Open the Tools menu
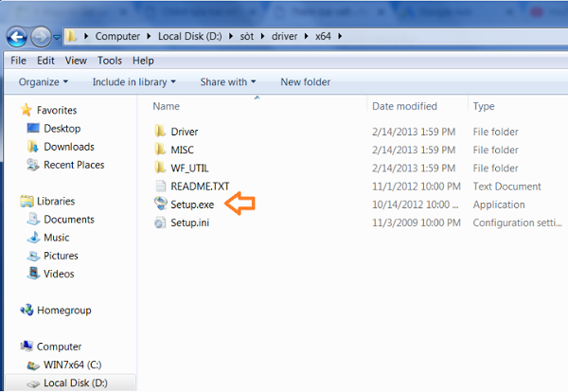Image resolution: width=568 pixels, height=392 pixels. click(x=110, y=61)
